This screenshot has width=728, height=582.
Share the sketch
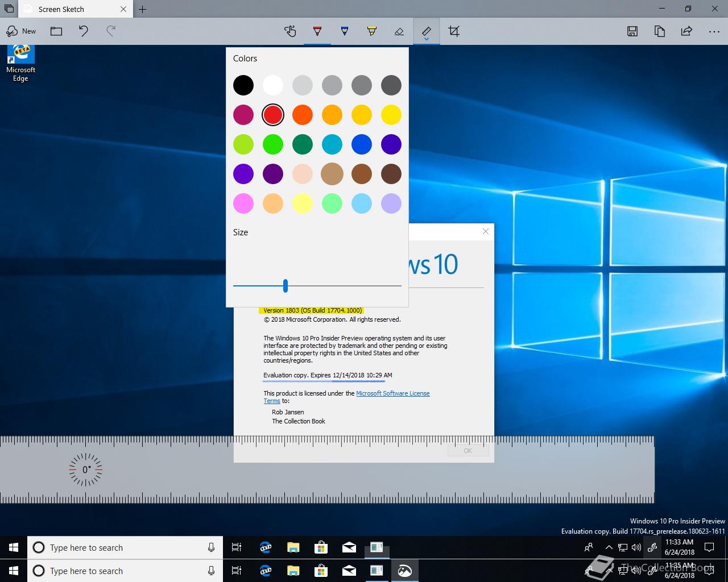[686, 31]
